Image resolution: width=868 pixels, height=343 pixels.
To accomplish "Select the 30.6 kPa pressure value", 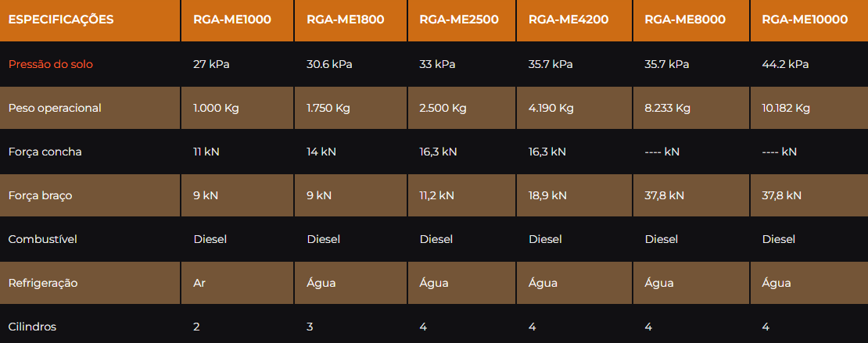I will 329,64.
